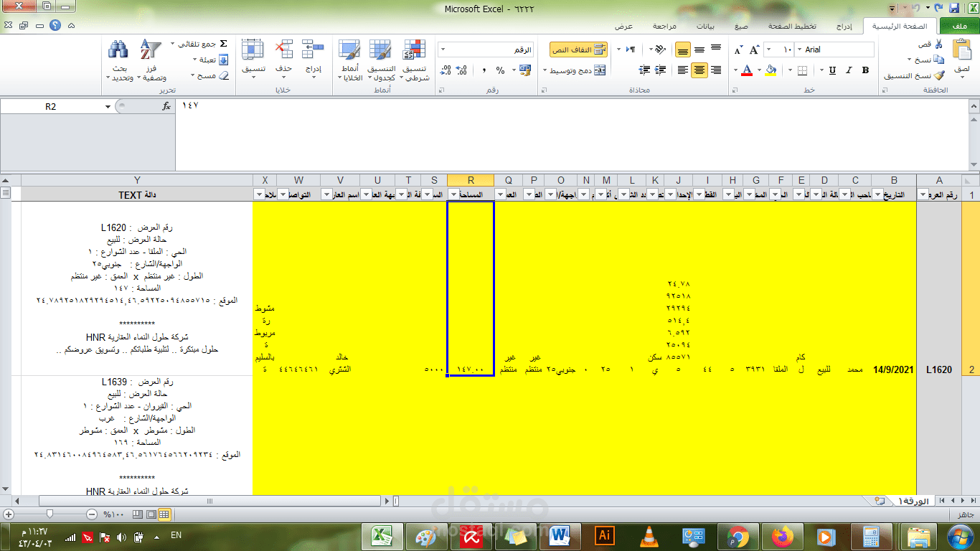Screen dimensions: 980x551
Task: Open the Fill (تعبئة) dropdown
Action: [210, 60]
